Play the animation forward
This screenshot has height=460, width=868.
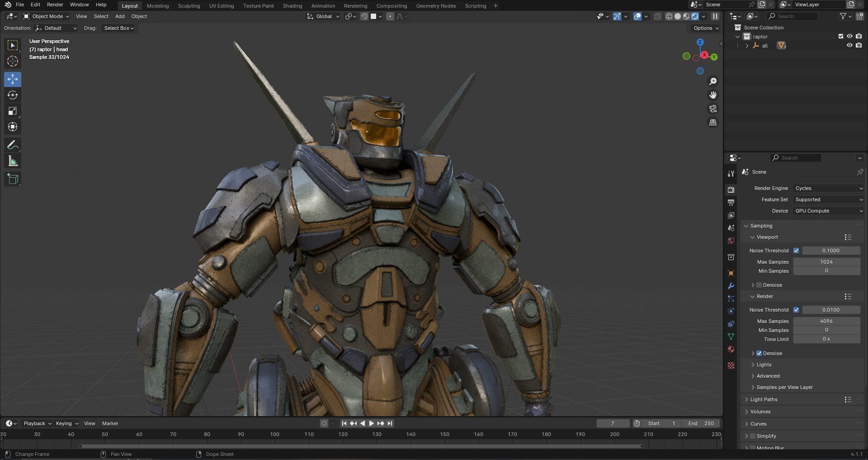(371, 423)
